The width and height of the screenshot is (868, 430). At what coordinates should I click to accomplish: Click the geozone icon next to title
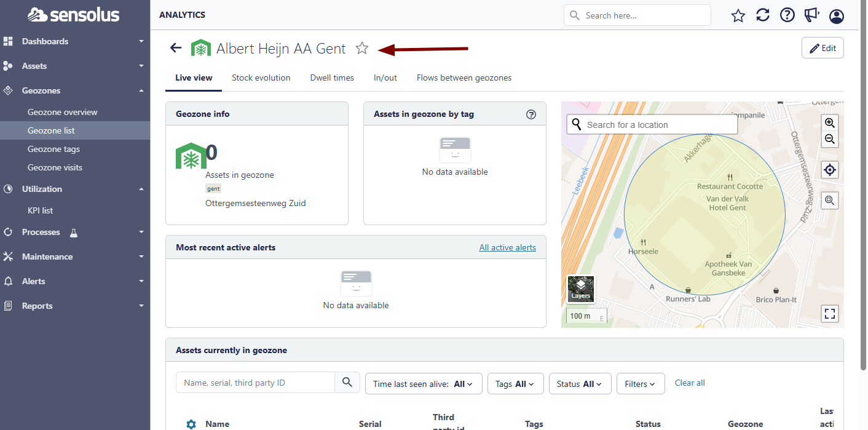[x=201, y=48]
